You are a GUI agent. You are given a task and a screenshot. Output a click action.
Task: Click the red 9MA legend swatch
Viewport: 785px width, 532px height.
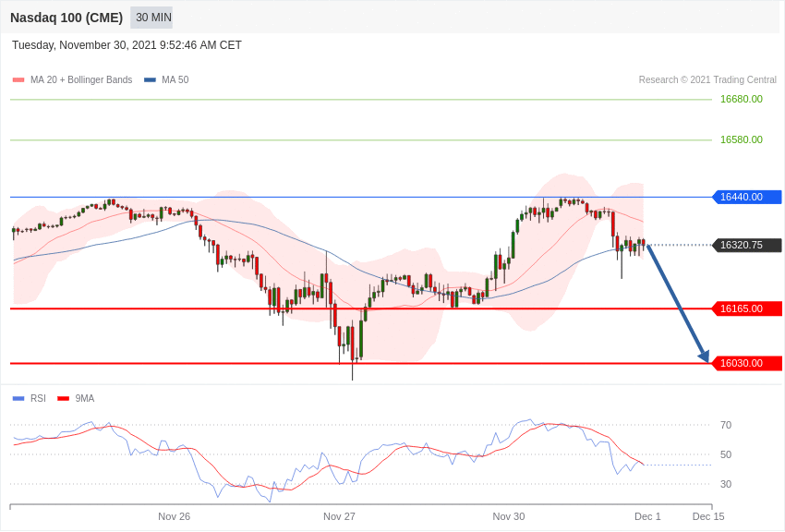[64, 398]
